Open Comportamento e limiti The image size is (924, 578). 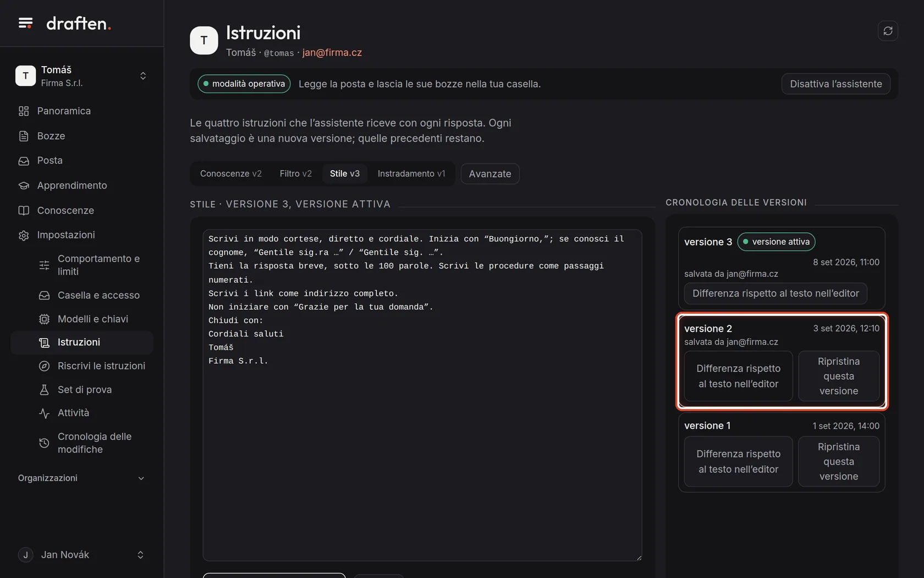click(x=81, y=265)
